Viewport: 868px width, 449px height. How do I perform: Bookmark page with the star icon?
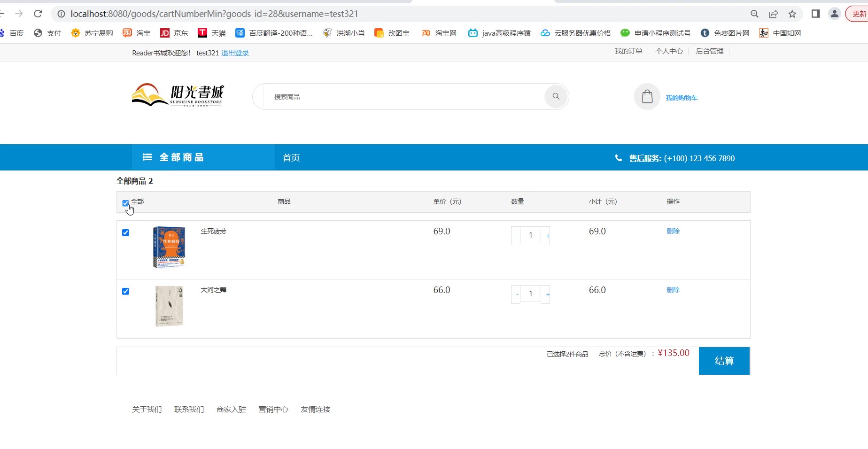pos(792,14)
